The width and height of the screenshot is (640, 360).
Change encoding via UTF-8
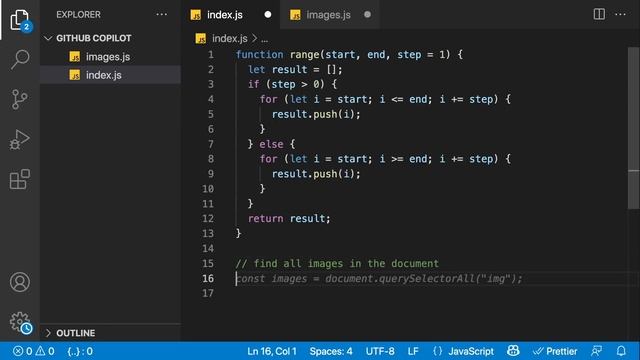coord(380,351)
